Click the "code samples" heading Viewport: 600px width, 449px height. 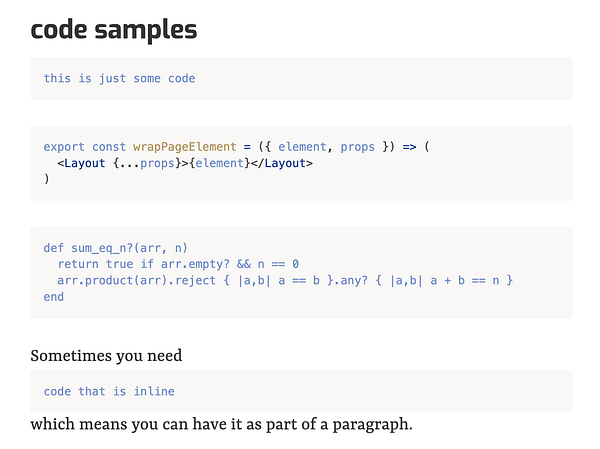coord(114,29)
